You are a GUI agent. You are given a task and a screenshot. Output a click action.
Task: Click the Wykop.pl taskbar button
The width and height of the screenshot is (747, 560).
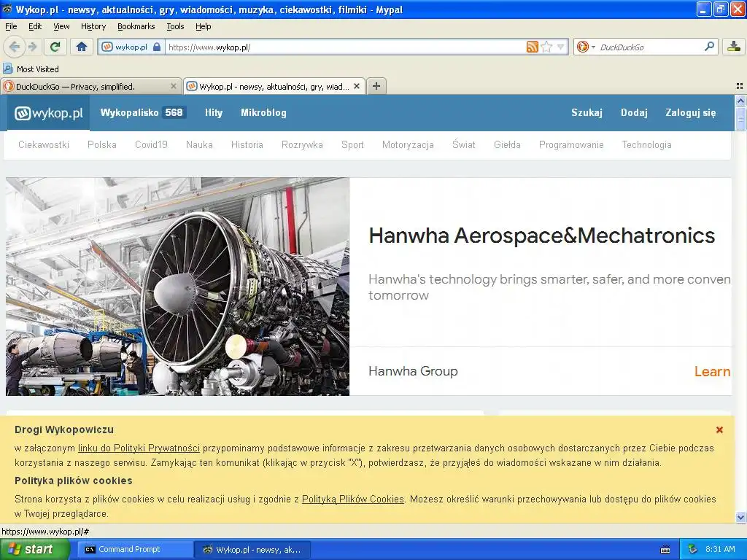(x=252, y=550)
